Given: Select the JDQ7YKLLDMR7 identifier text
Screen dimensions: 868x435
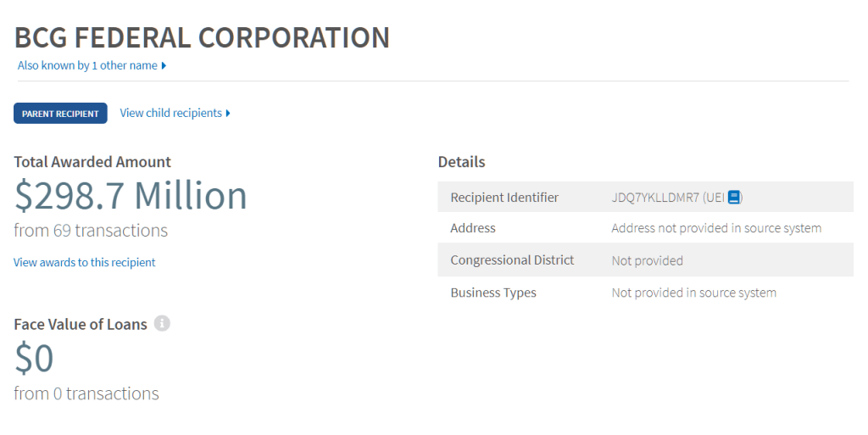Looking at the screenshot, I should (x=655, y=198).
